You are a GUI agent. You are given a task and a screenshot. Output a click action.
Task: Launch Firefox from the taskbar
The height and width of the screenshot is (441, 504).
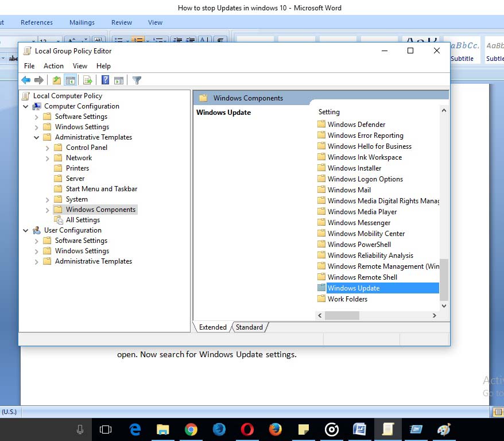coord(275,430)
